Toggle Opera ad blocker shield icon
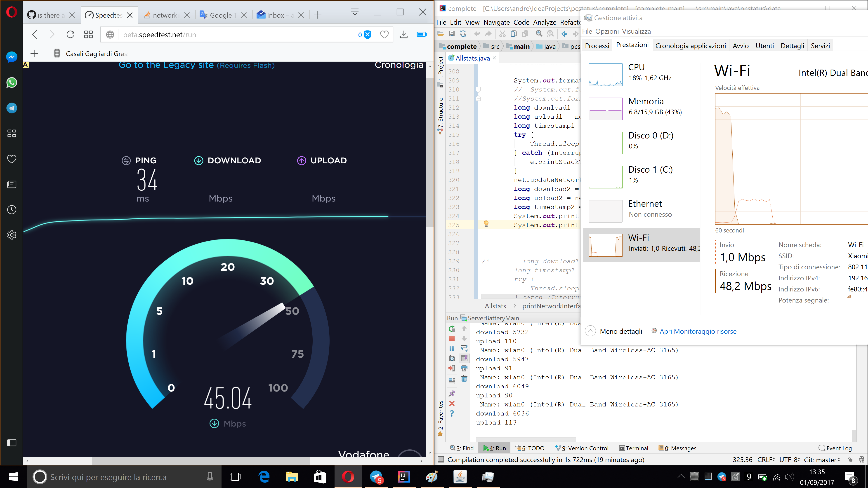The width and height of the screenshot is (868, 488). coord(368,34)
